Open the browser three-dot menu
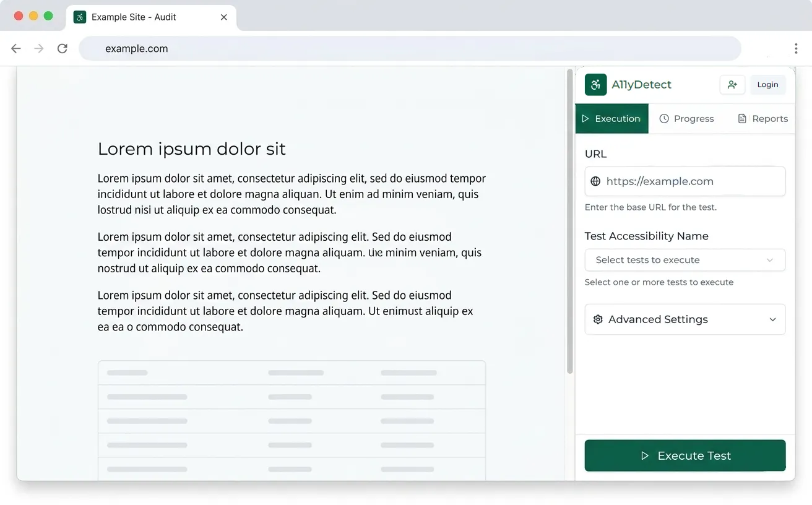The image size is (812, 505). tap(796, 48)
